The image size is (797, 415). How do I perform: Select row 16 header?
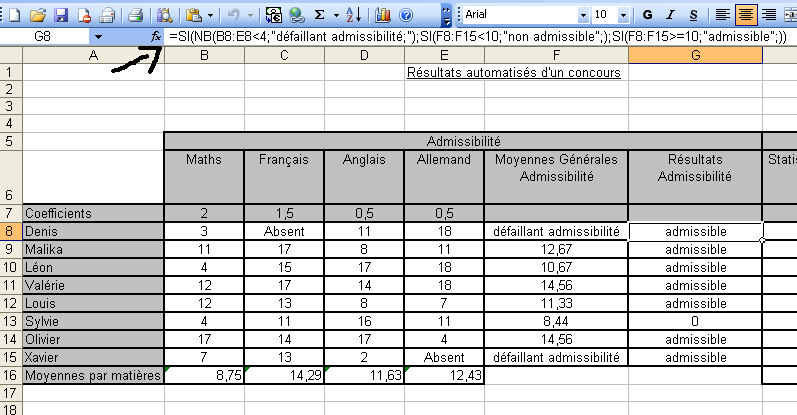[9, 375]
